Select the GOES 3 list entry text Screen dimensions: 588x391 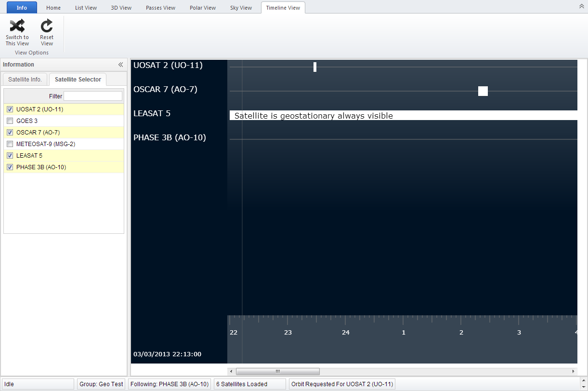point(27,121)
